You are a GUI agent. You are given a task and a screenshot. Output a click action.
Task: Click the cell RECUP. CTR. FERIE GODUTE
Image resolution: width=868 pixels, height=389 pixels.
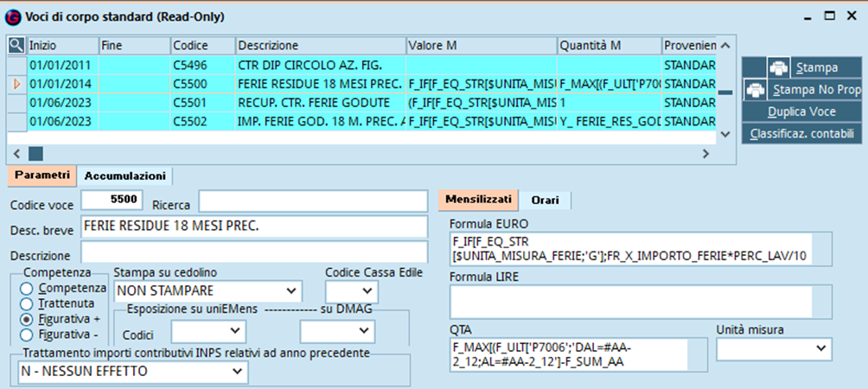tap(321, 102)
